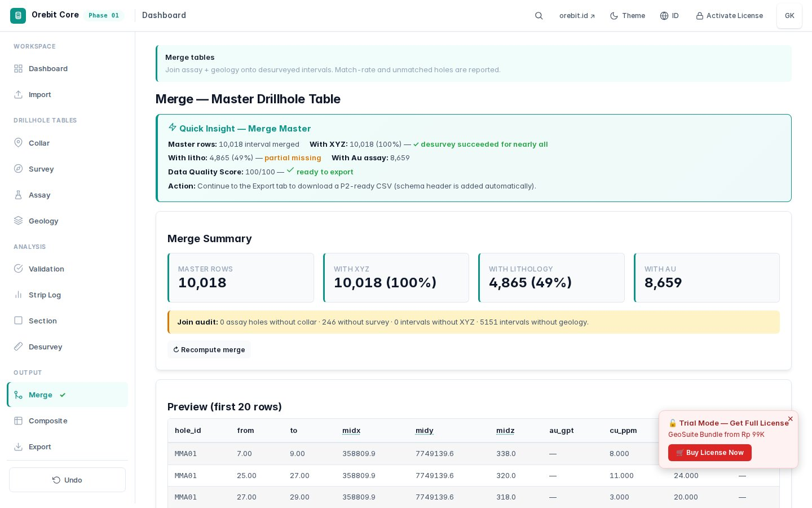Click the Export download icon
The width and height of the screenshot is (812, 508).
[18, 447]
